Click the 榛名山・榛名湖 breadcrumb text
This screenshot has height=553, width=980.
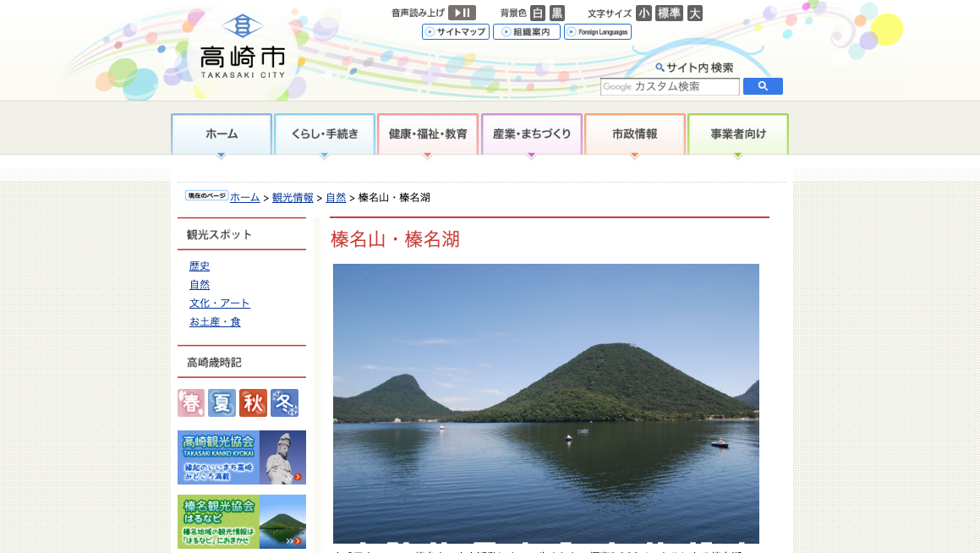coord(394,198)
